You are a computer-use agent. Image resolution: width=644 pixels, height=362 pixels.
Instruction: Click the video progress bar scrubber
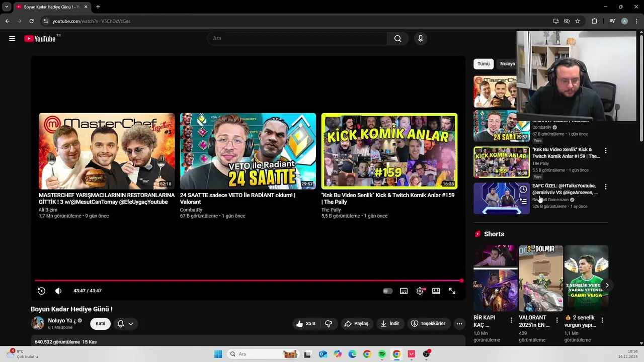(461, 281)
